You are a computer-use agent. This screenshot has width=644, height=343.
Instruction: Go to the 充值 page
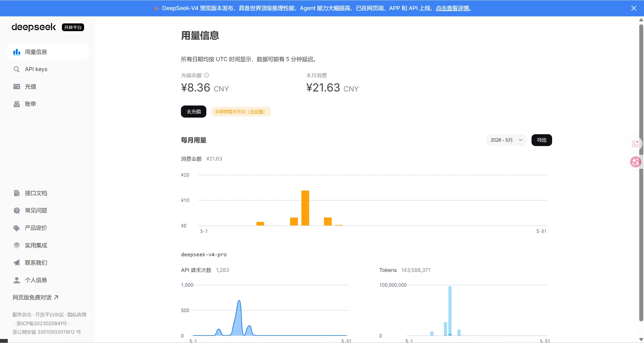click(47, 87)
